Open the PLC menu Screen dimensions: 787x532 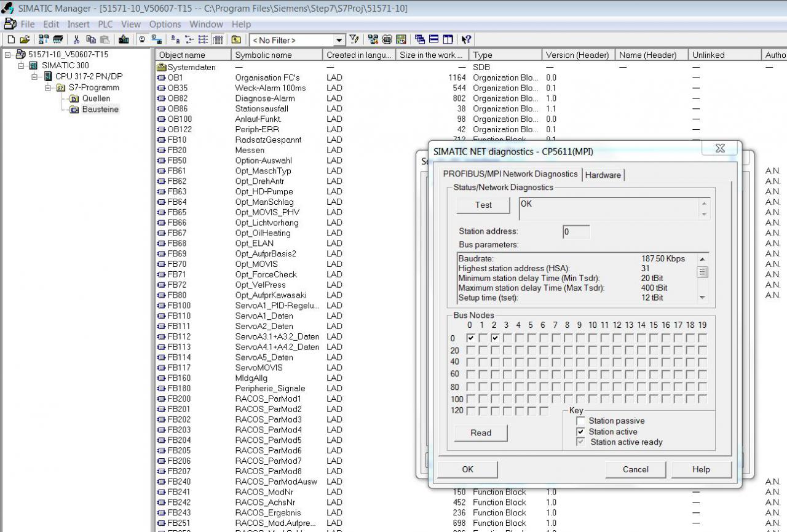105,24
